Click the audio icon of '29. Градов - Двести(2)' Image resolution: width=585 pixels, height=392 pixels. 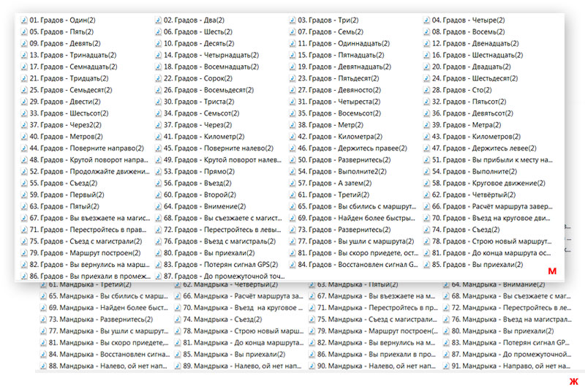coord(24,102)
